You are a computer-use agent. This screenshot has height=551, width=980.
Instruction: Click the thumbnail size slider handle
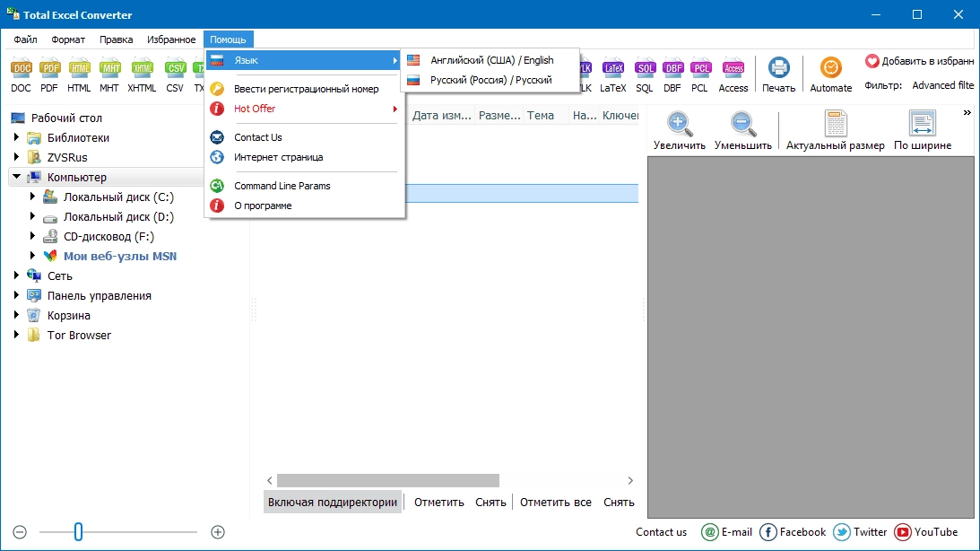pyautogui.click(x=78, y=532)
